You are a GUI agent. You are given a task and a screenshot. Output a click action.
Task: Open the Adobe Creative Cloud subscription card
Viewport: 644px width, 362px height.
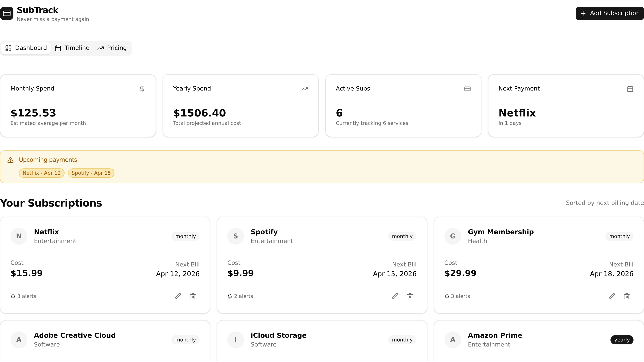point(74,335)
